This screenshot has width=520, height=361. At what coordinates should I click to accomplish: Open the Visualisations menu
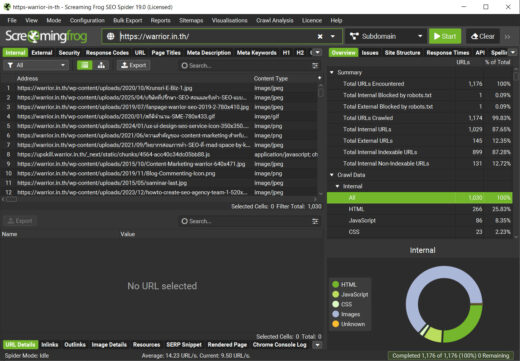point(229,20)
